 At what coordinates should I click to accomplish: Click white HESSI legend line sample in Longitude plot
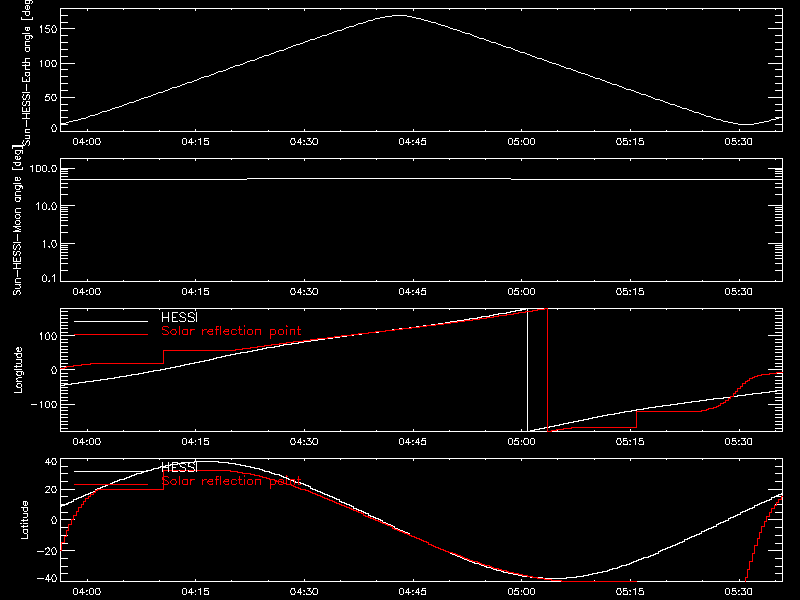click(x=111, y=321)
